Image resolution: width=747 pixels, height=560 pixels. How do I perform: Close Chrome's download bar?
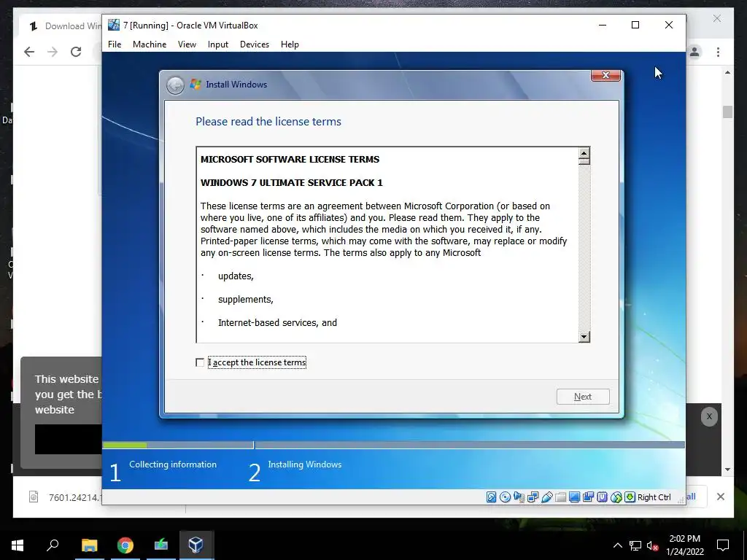720,497
